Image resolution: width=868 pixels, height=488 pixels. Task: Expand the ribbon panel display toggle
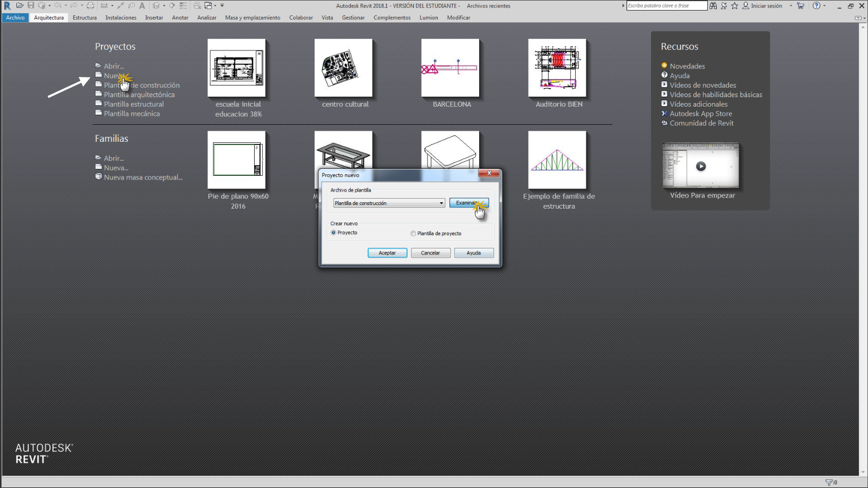tap(858, 18)
